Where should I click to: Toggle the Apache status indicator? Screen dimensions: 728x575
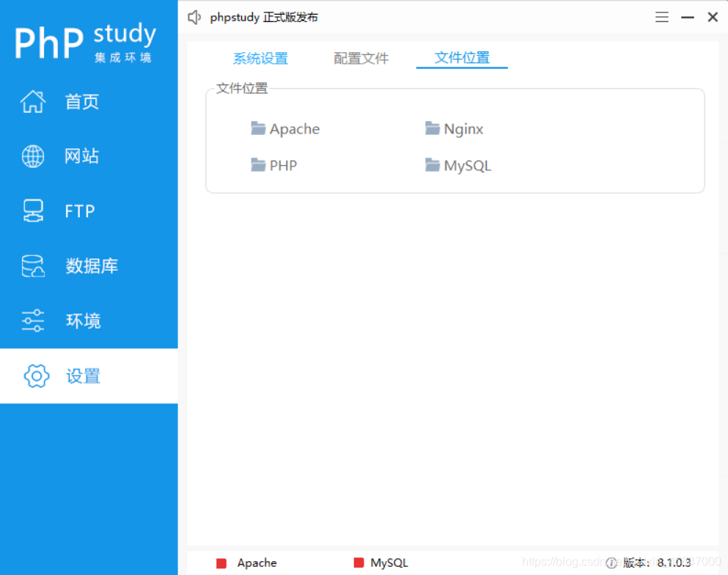pos(221,563)
